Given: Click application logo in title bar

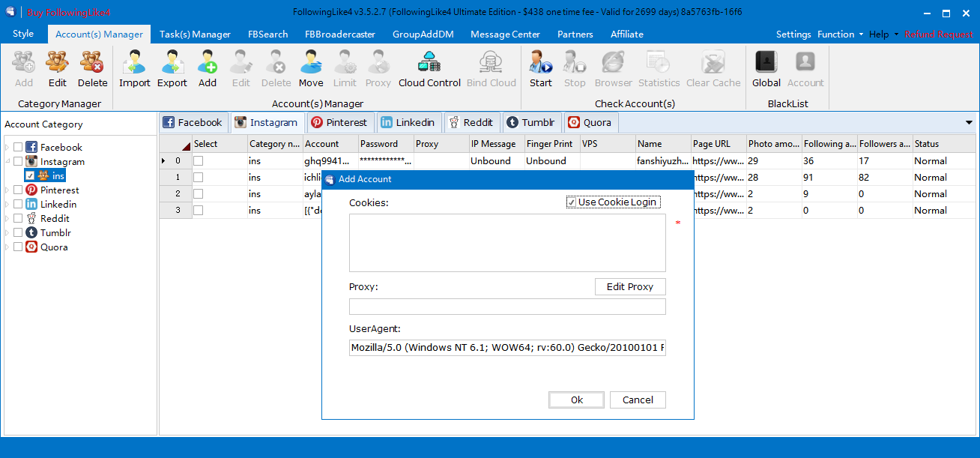Looking at the screenshot, I should point(10,12).
